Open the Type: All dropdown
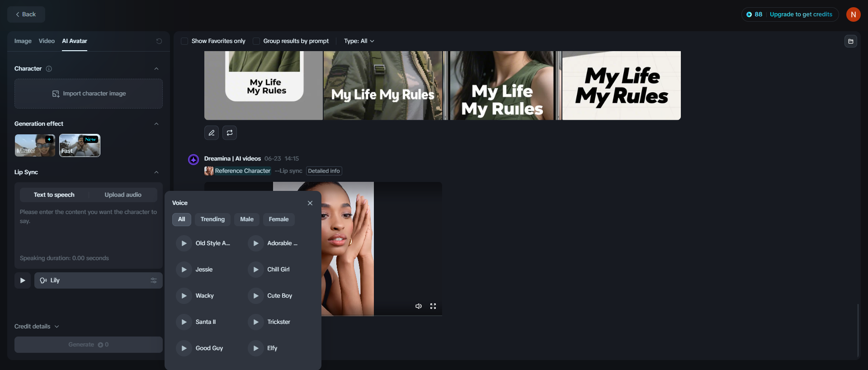Screen dimensions: 868x370 (359, 41)
